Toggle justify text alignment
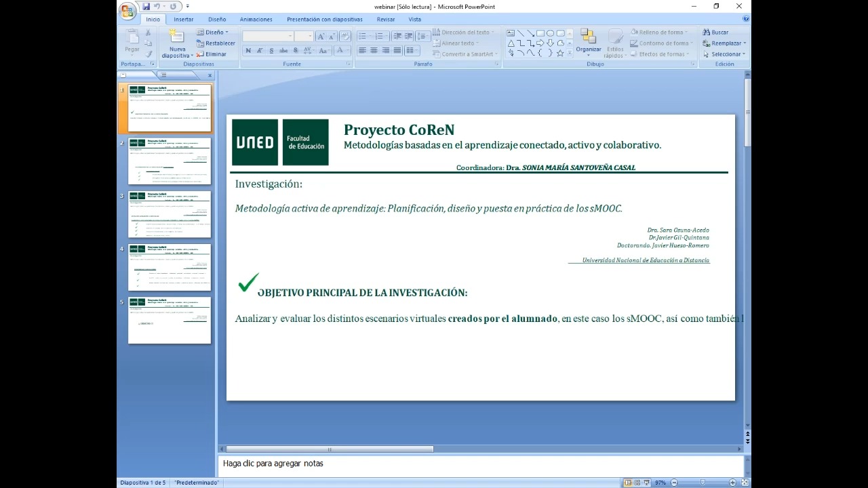Screen dimensions: 868x488 [x=397, y=51]
